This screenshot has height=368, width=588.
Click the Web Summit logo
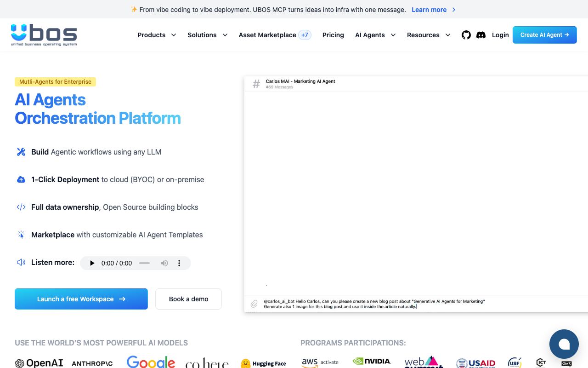[x=424, y=362]
